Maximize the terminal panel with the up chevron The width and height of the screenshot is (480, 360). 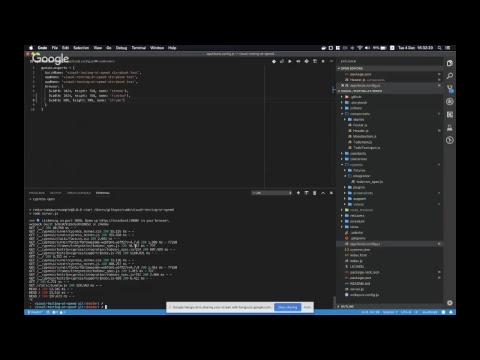pyautogui.click(x=323, y=193)
